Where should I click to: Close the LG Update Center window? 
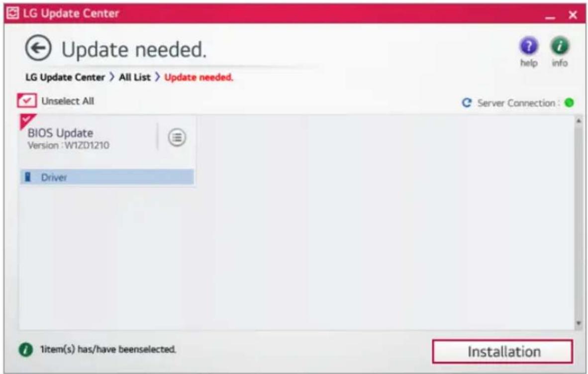coord(573,14)
